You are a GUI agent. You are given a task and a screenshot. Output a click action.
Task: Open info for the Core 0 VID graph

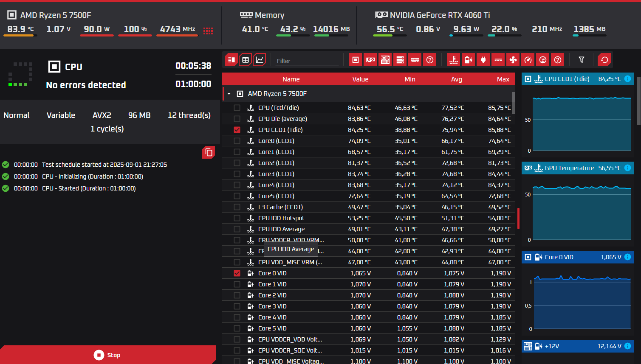(x=627, y=257)
